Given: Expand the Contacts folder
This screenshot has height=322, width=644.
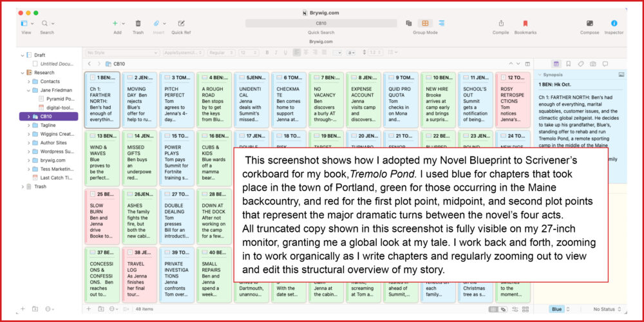Looking at the screenshot, I should (28, 81).
